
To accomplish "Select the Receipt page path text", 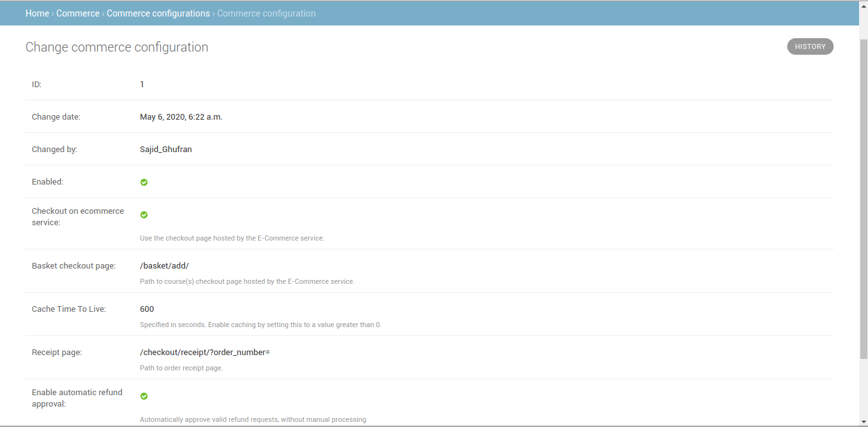I will click(x=205, y=352).
